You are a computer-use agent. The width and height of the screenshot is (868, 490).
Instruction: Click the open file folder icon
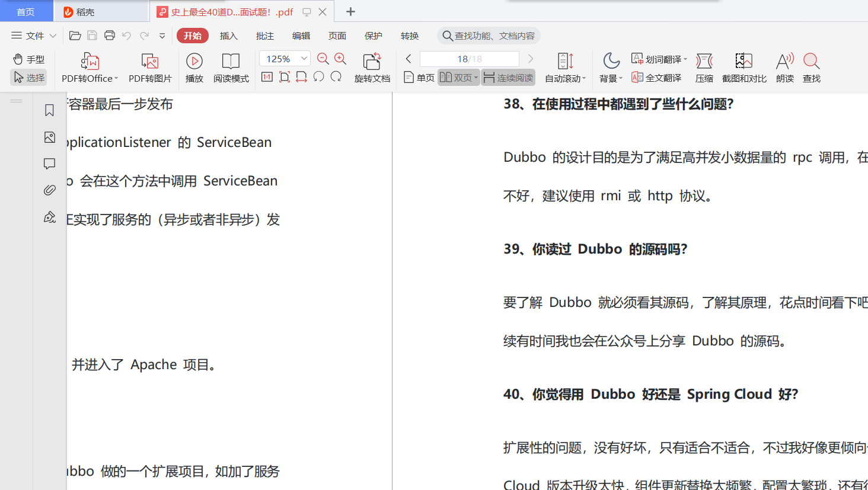tap(75, 36)
